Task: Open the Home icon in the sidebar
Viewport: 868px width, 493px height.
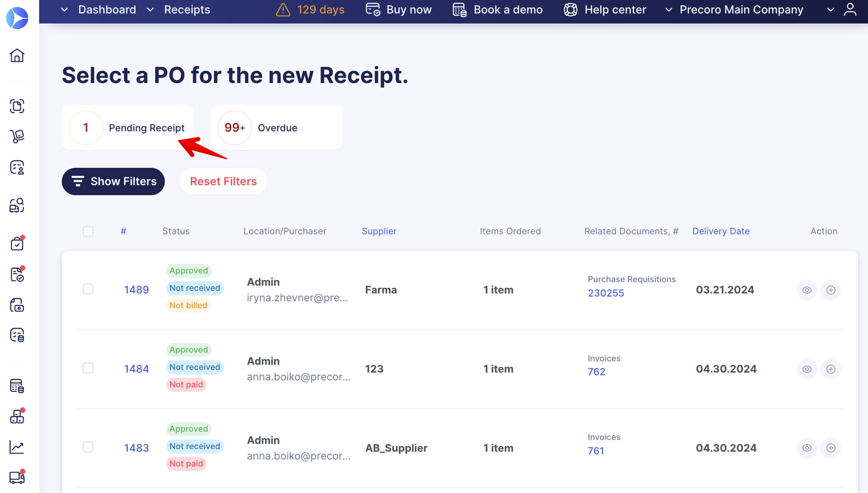Action: (x=17, y=55)
